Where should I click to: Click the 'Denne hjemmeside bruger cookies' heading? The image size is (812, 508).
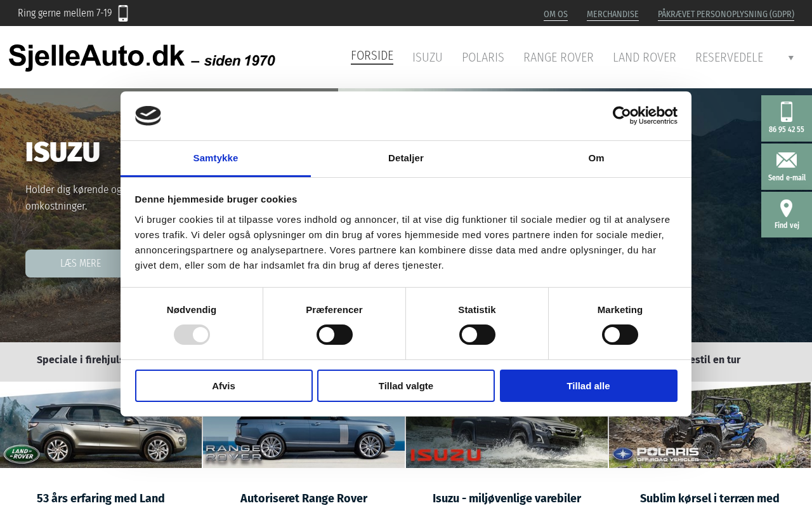coord(216,199)
